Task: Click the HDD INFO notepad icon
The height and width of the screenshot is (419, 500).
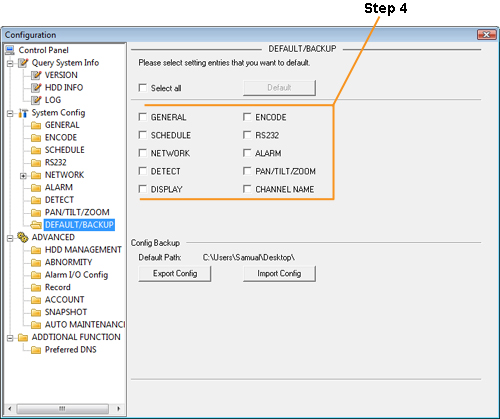Action: 36,88
